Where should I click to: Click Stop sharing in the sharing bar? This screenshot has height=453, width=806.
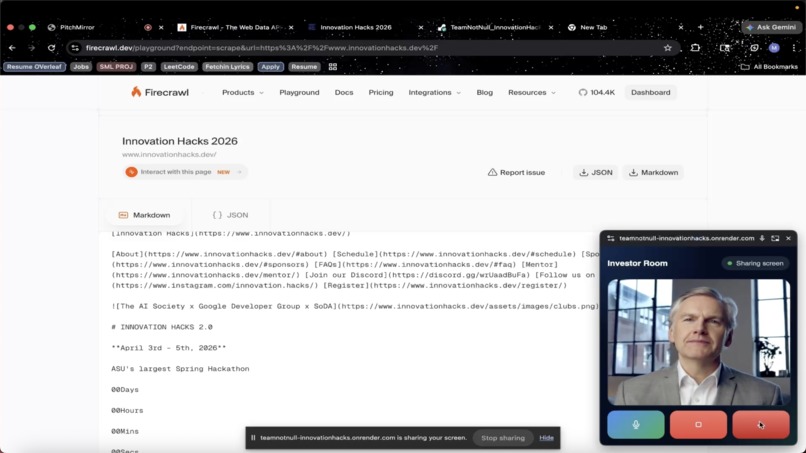[x=503, y=438]
